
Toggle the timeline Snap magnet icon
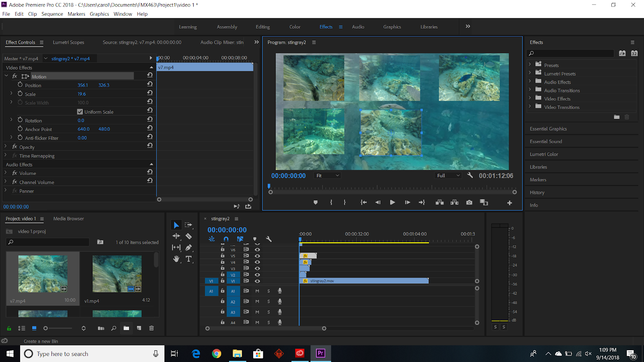(226, 239)
